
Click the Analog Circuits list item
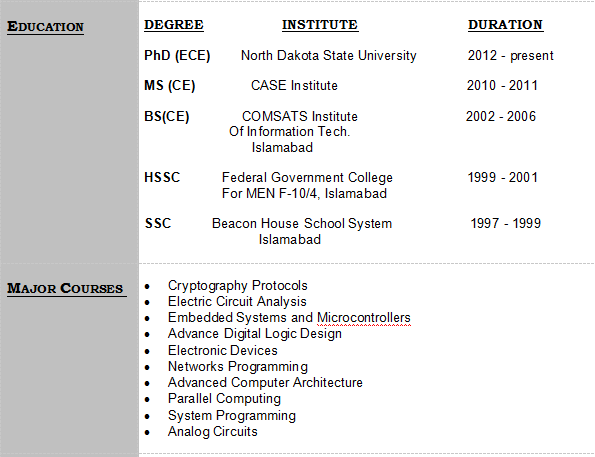[212, 432]
